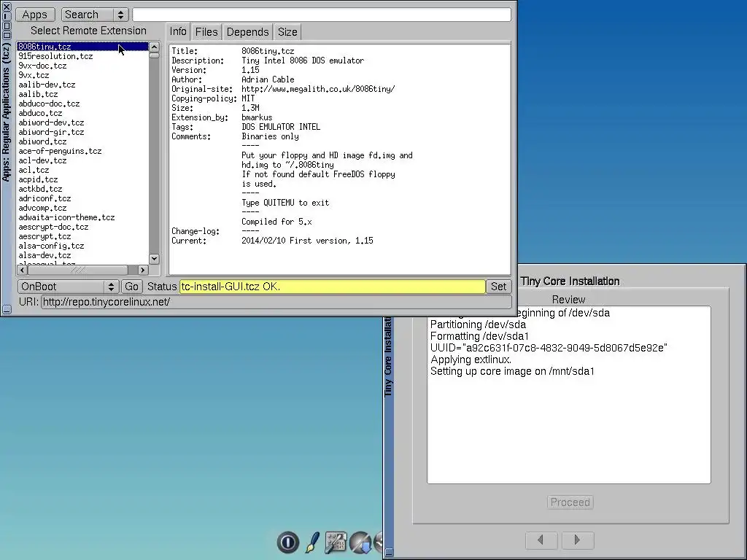
Task: Select acl-dev.tcz in the list
Action: 82,160
